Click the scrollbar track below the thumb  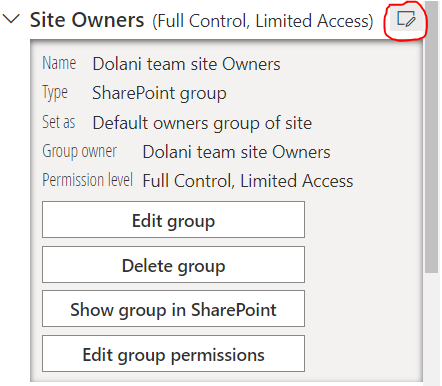click(432, 329)
